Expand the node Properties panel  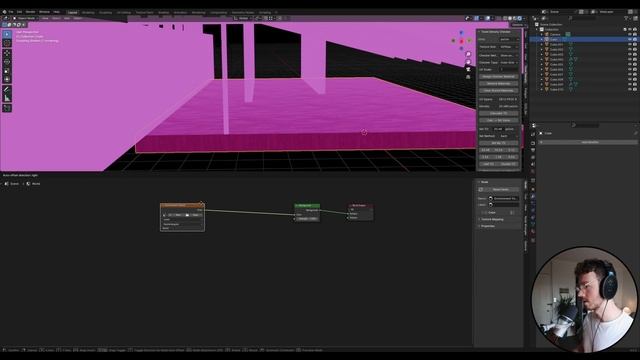click(498, 226)
